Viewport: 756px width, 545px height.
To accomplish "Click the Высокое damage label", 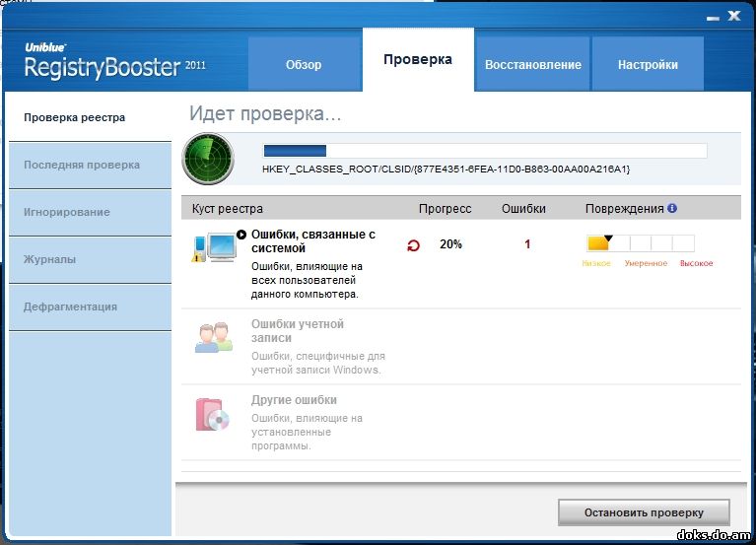I will click(x=696, y=263).
